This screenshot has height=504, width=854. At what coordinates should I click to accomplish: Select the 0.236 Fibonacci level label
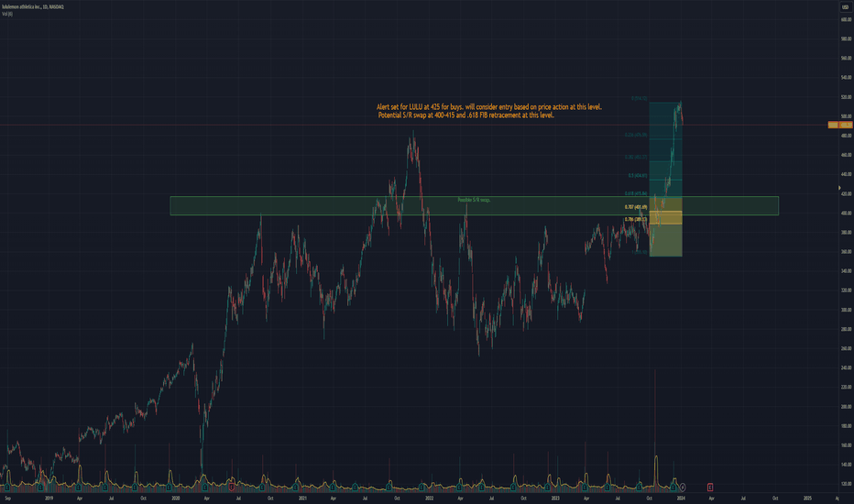pos(636,135)
